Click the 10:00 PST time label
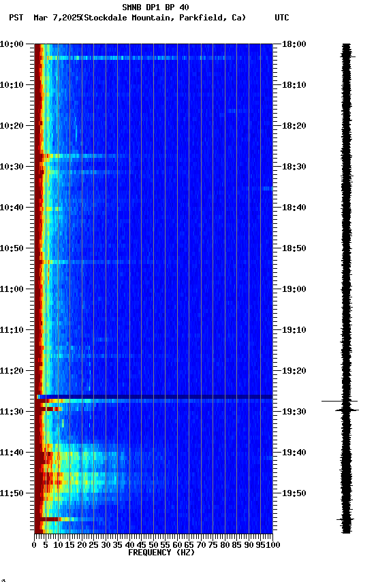Image resolution: width=376 pixels, height=588 pixels. click(x=12, y=44)
